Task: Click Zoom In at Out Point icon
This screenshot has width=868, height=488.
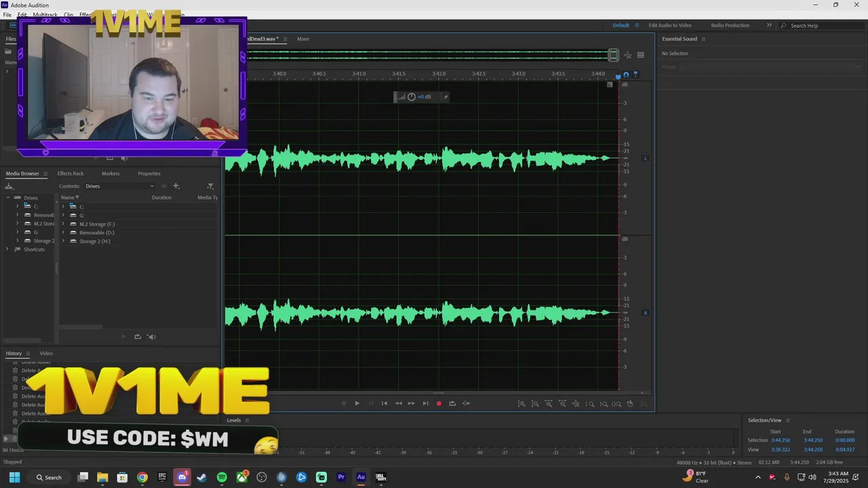Action: [604, 404]
